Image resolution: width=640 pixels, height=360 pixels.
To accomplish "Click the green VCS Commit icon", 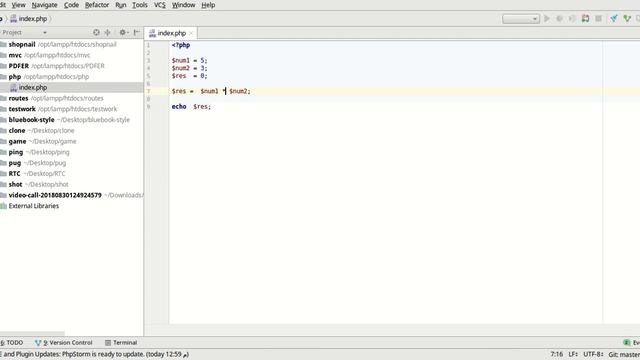I will click(x=627, y=19).
